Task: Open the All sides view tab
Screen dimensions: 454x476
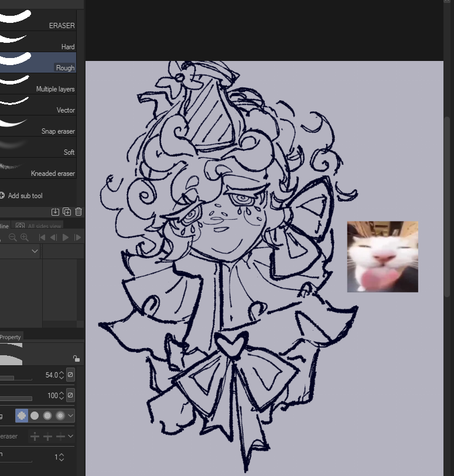Action: 38,226
